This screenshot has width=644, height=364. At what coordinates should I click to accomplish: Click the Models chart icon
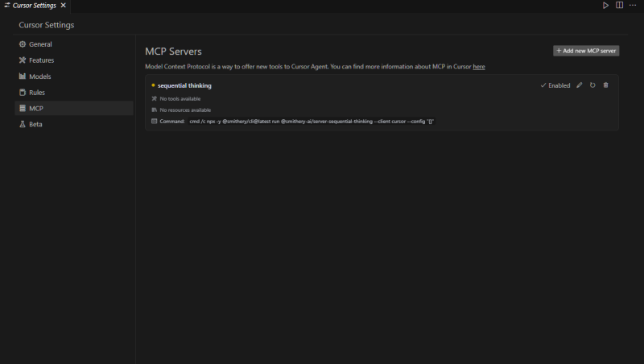click(23, 76)
